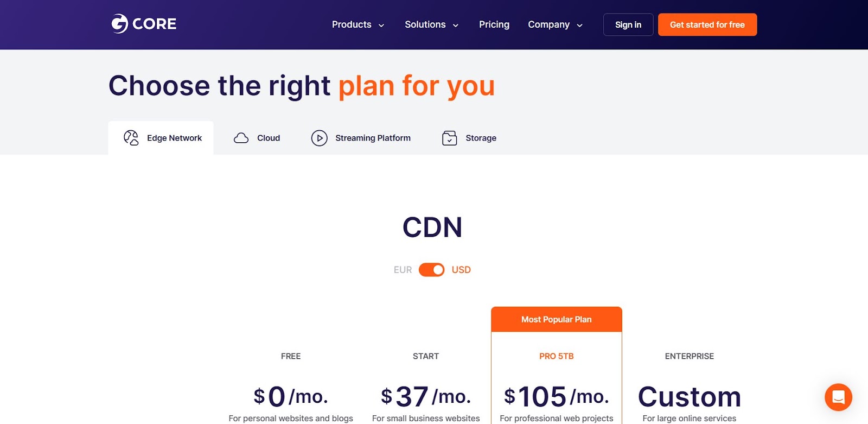Switch to the Storage tab
868x424 pixels.
click(x=469, y=138)
